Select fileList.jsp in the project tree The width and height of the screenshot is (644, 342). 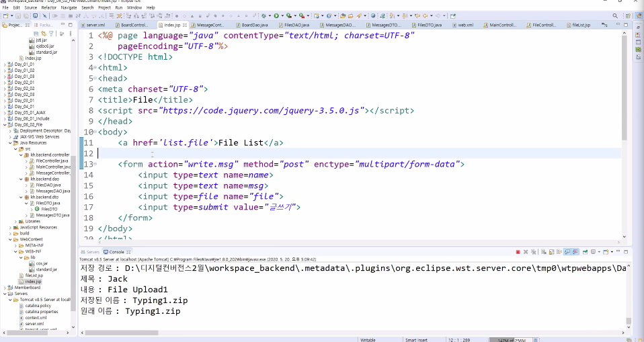[34, 275]
